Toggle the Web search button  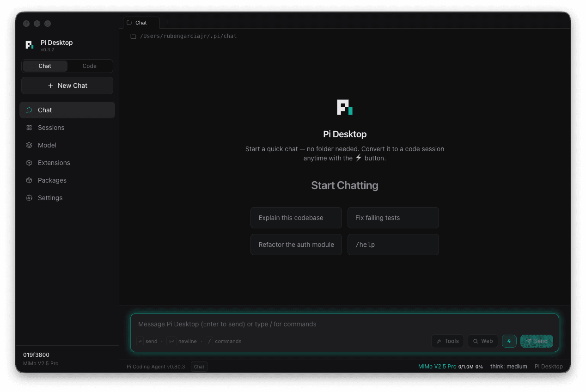483,341
